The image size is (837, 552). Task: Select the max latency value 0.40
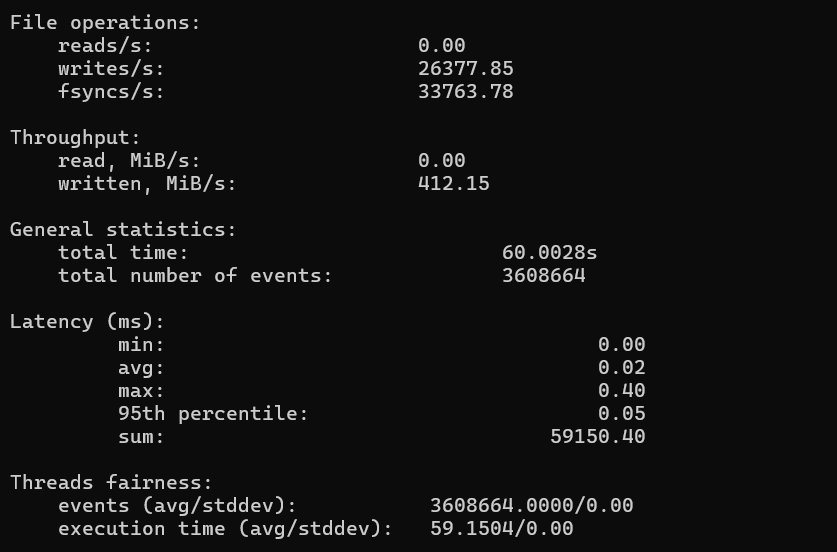coord(622,391)
